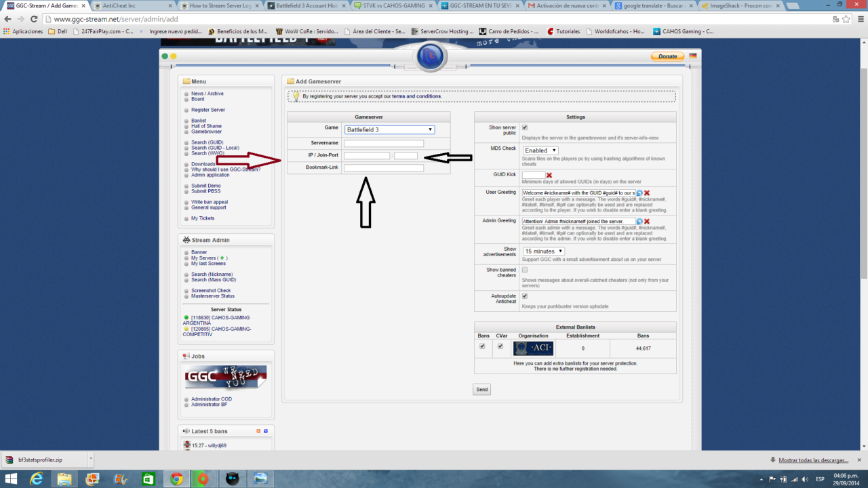The height and width of the screenshot is (488, 868).
Task: Toggle the Autoupdate Anticheat checkbox
Action: tap(525, 296)
